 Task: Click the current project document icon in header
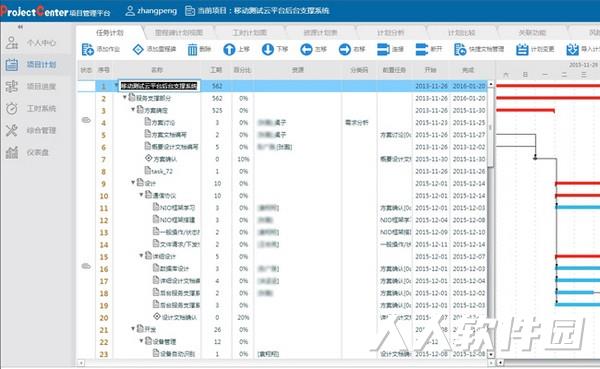point(190,11)
